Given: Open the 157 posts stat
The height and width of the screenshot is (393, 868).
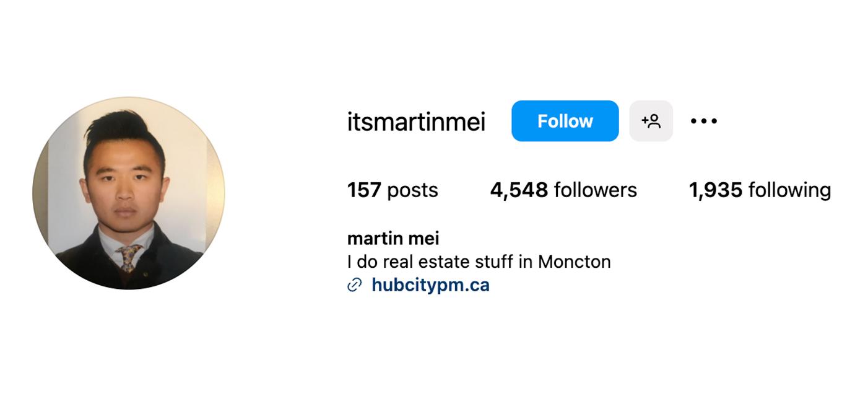Looking at the screenshot, I should (393, 190).
